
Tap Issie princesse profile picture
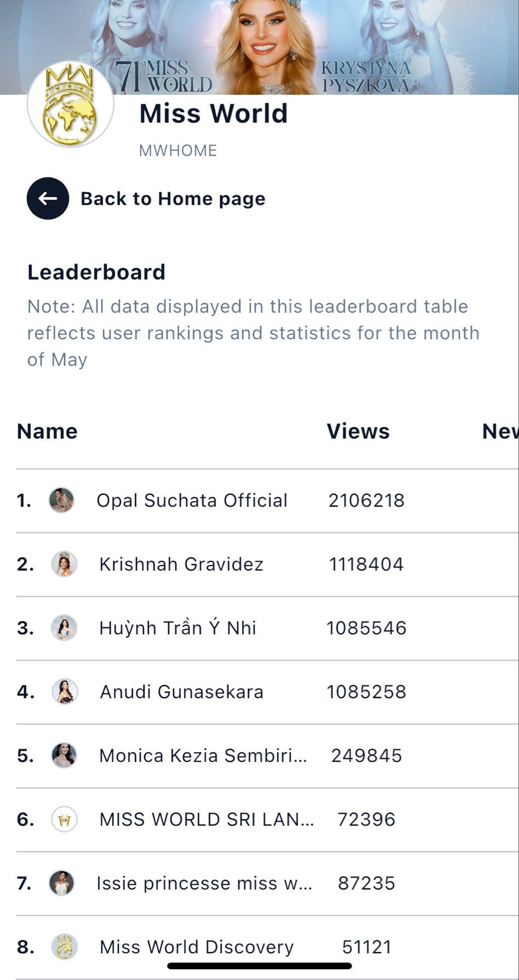pyautogui.click(x=61, y=883)
